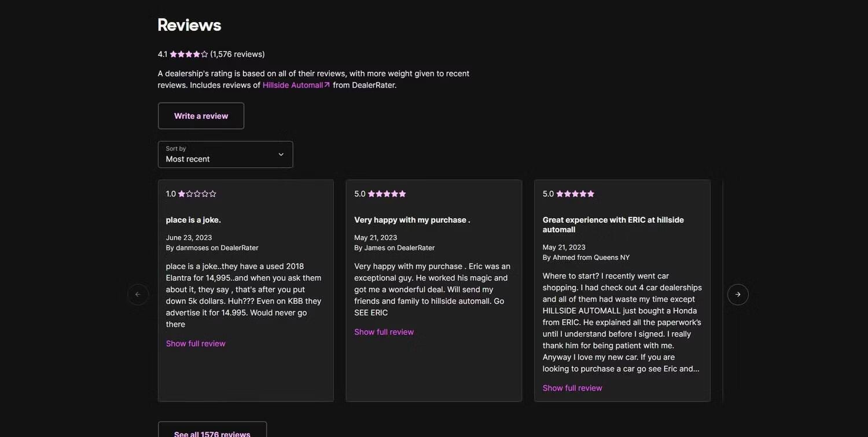Open the Hillside Automall link
Screen dimensions: 868x437
(292, 85)
